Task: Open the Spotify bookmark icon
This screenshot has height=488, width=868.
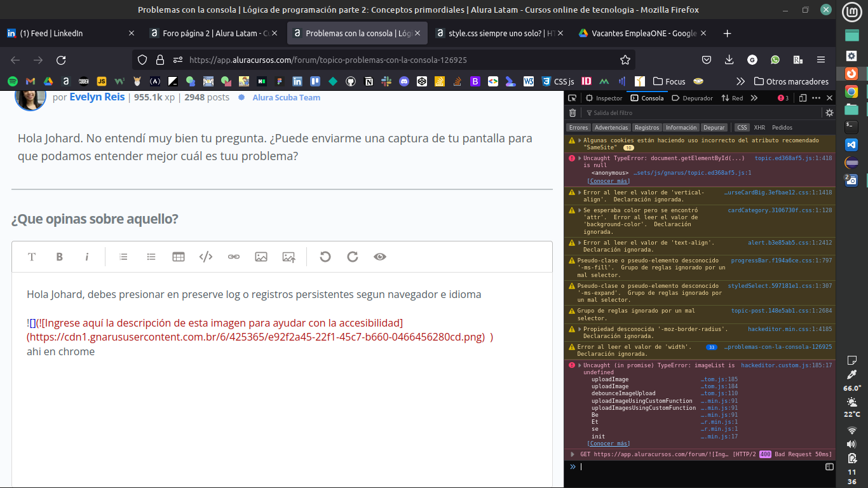Action: click(x=12, y=81)
